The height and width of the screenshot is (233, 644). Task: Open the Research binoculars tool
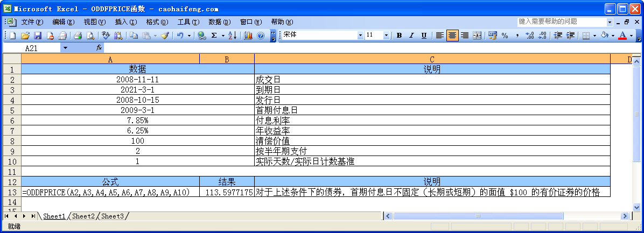(x=118, y=36)
